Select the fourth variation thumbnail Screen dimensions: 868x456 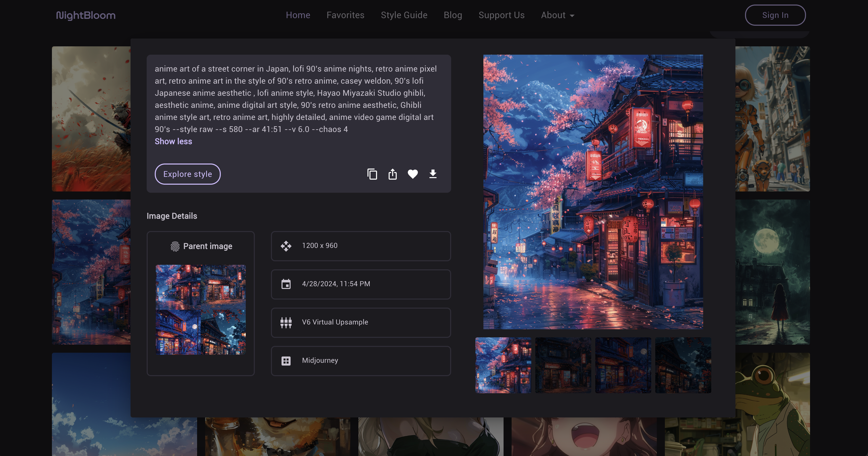click(683, 365)
